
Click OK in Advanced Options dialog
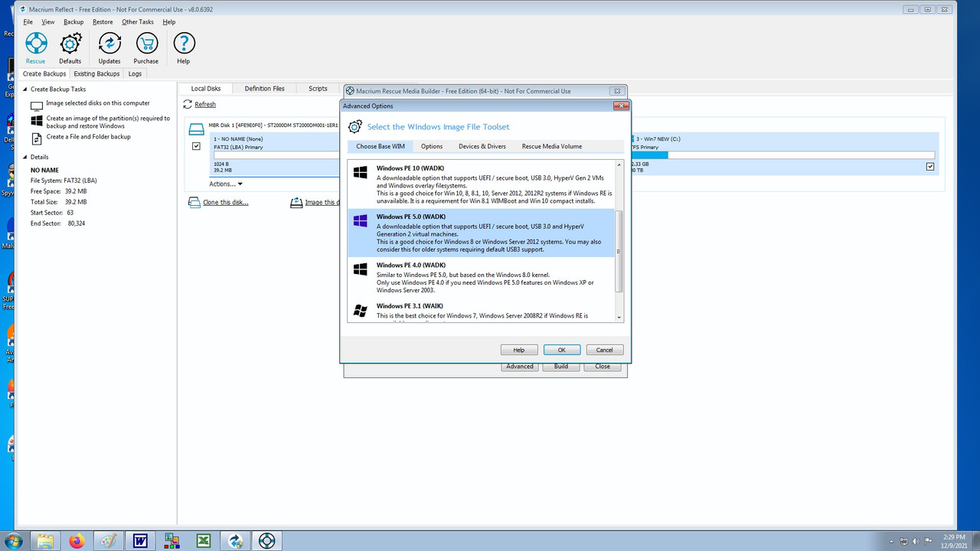pyautogui.click(x=561, y=350)
